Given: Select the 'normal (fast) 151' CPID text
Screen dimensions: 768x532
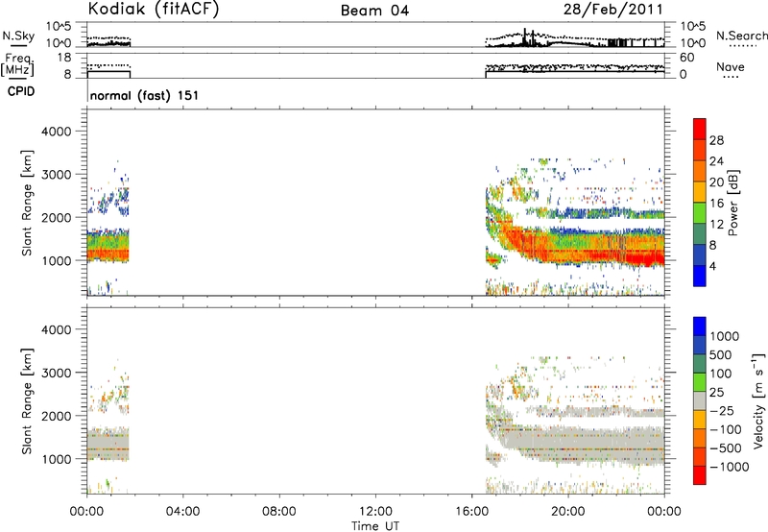Looking at the screenshot, I should click(x=145, y=95).
